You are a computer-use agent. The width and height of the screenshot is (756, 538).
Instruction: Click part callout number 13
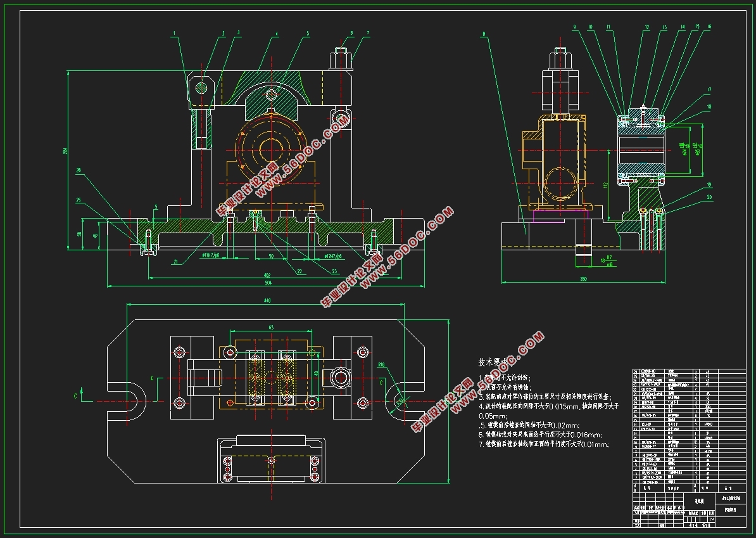click(664, 27)
